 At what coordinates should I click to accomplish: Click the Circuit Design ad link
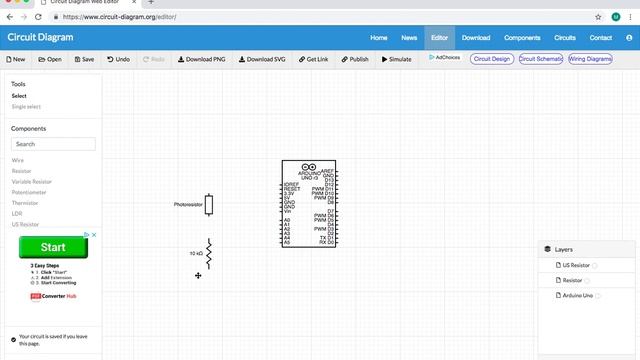(x=492, y=59)
